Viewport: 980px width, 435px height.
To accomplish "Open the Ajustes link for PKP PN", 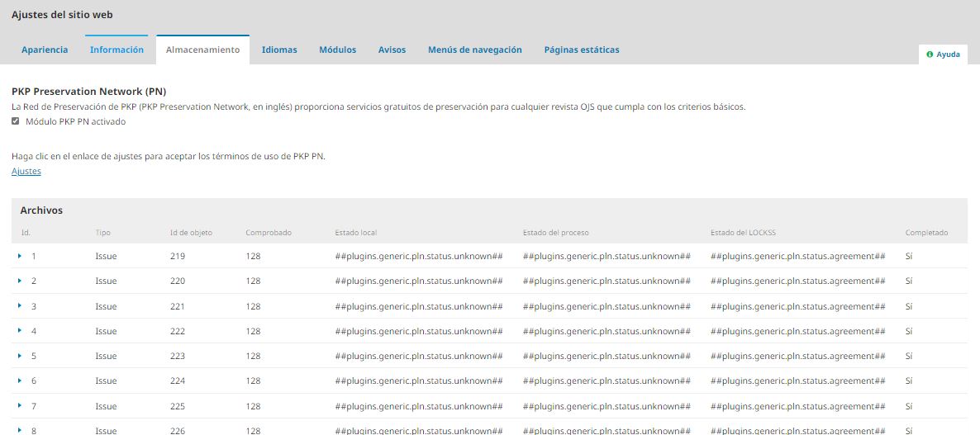I will coord(26,171).
